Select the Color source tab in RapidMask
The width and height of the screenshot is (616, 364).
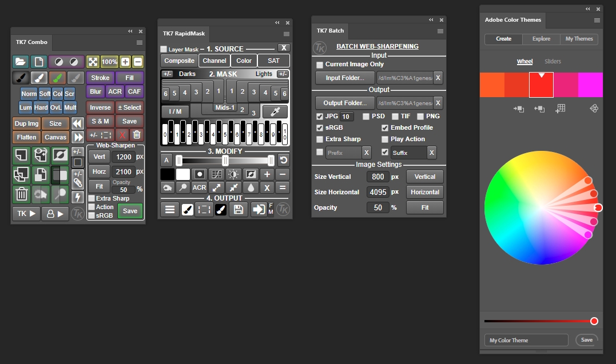244,61
